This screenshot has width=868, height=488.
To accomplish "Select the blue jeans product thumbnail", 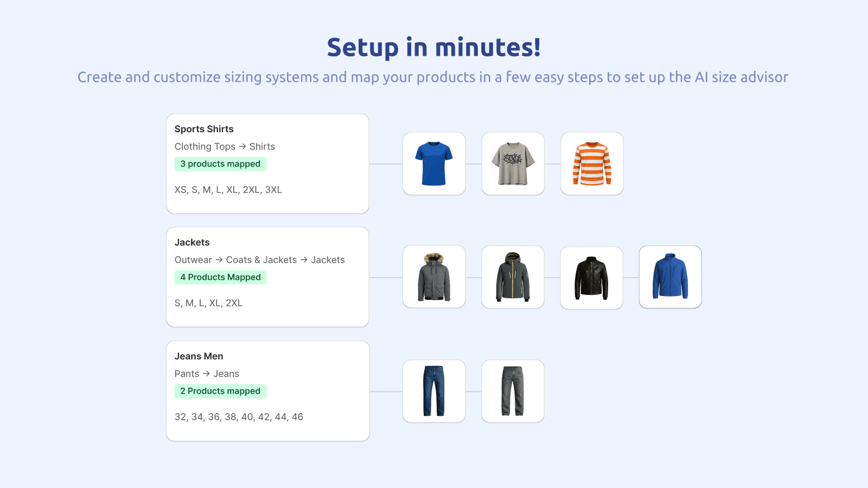I will tap(434, 391).
